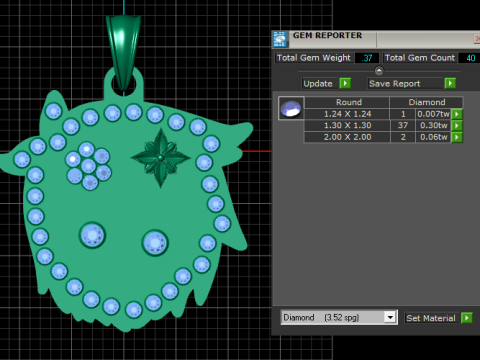Select the left large 2.00 gem
The width and height of the screenshot is (480, 360).
click(x=92, y=235)
